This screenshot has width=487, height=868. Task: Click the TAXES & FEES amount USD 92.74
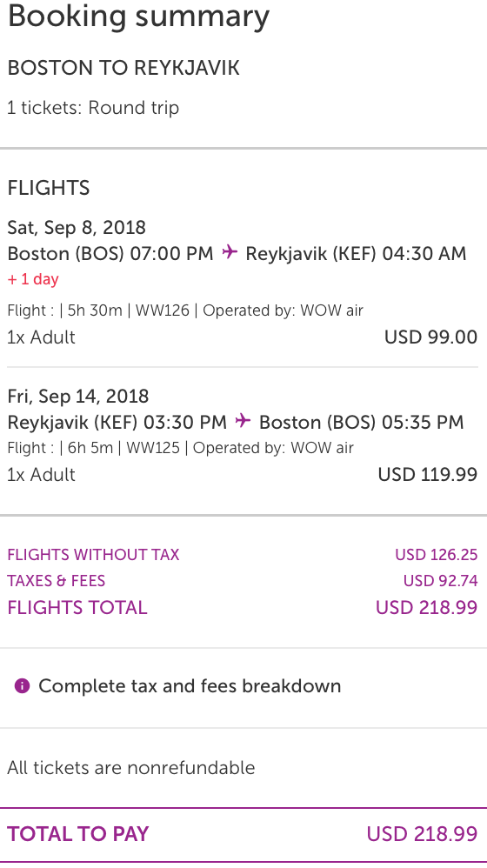coord(440,581)
